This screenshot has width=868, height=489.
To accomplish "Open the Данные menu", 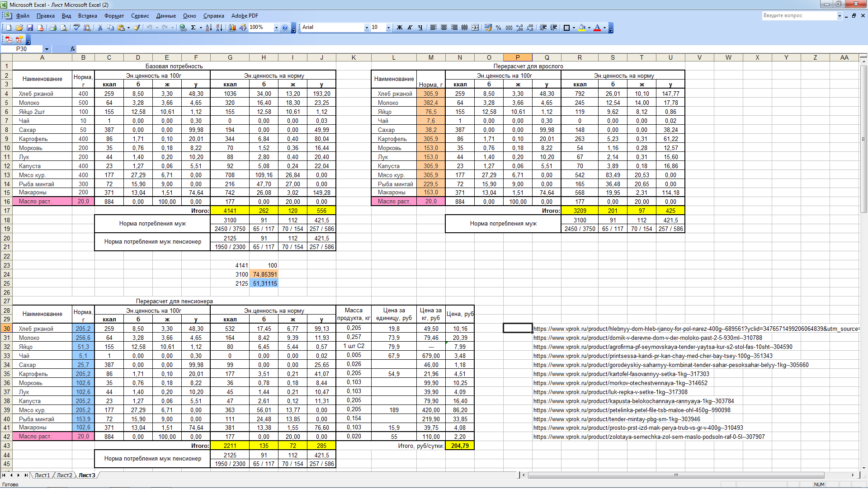I will pos(166,16).
